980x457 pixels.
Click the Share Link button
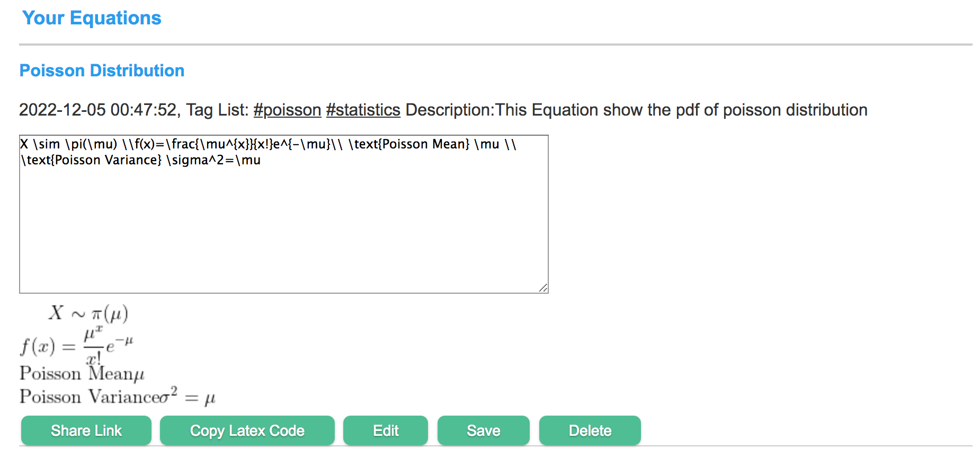86,430
